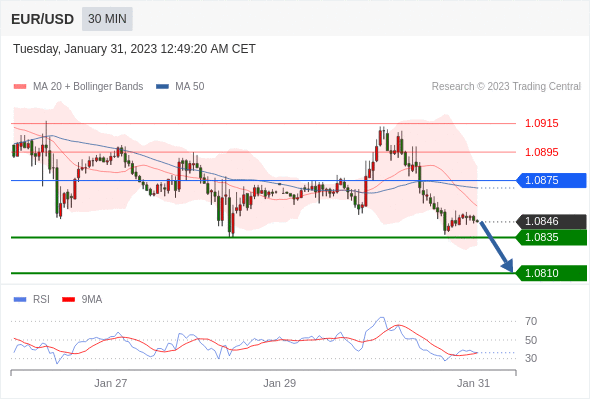Select the red 1.0915 resistance label
Screen dimensions: 590x400
[541, 123]
